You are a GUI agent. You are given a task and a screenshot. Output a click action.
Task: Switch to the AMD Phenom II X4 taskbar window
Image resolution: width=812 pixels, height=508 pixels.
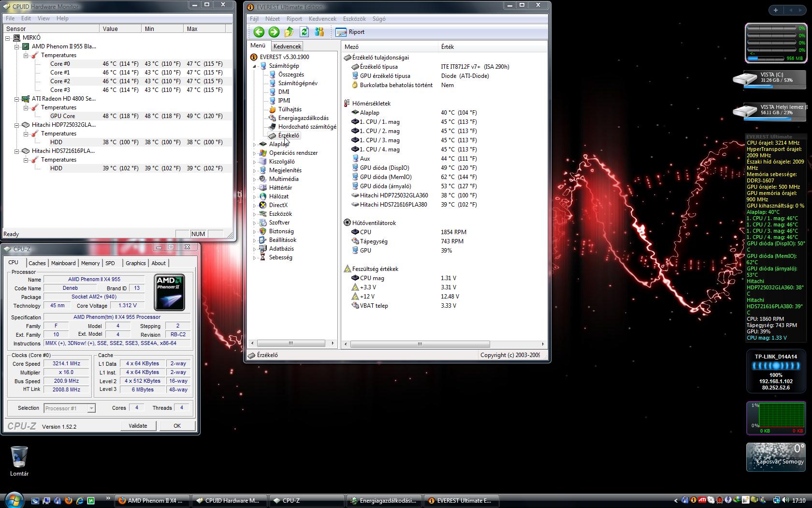pos(152,501)
